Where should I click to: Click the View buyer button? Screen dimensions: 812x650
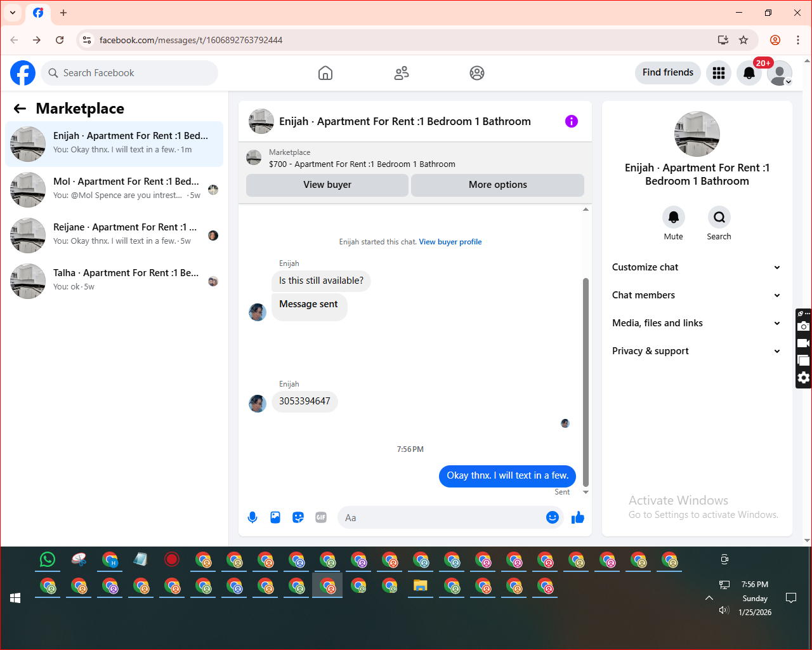[327, 185]
